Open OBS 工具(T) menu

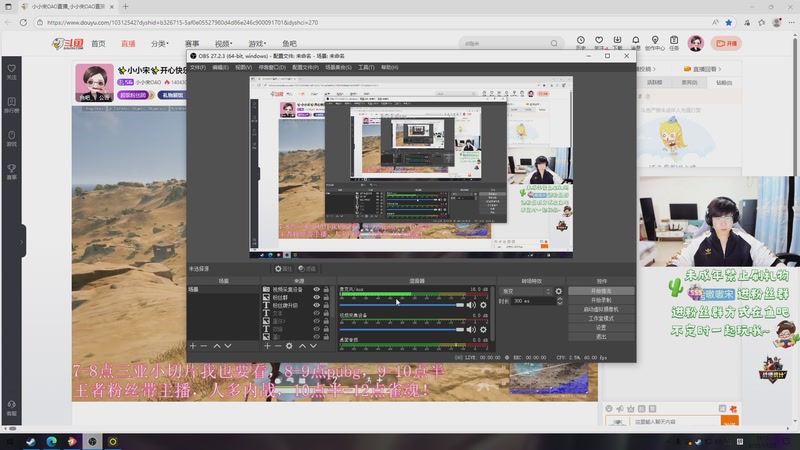[x=366, y=67]
